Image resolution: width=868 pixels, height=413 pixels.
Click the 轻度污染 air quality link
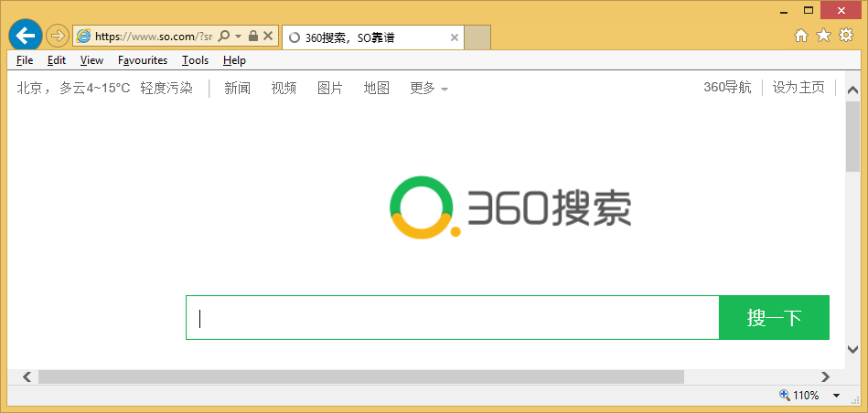tap(166, 88)
